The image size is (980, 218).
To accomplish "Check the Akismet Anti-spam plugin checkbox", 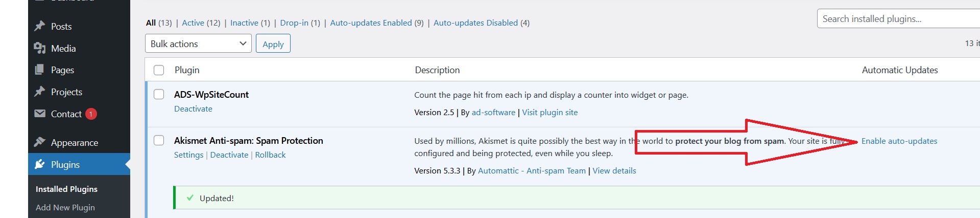I will pos(159,140).
